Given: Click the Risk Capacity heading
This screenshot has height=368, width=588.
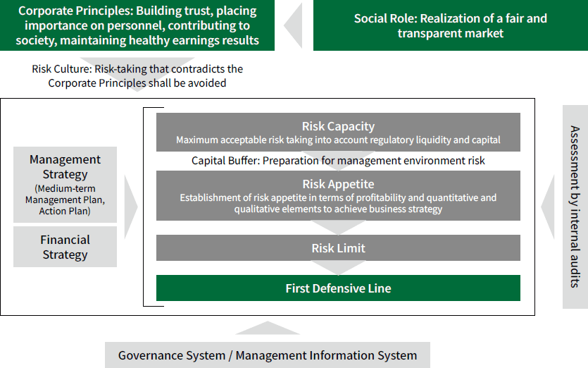Looking at the screenshot, I should pyautogui.click(x=338, y=126).
